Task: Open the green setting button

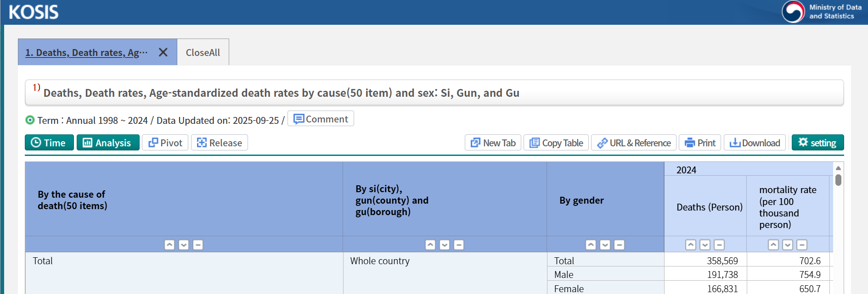Action: [x=817, y=143]
